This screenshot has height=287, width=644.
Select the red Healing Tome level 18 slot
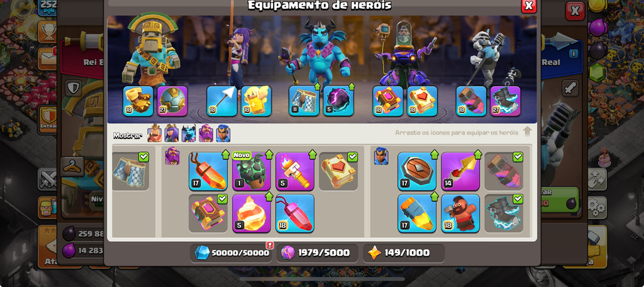[422, 101]
